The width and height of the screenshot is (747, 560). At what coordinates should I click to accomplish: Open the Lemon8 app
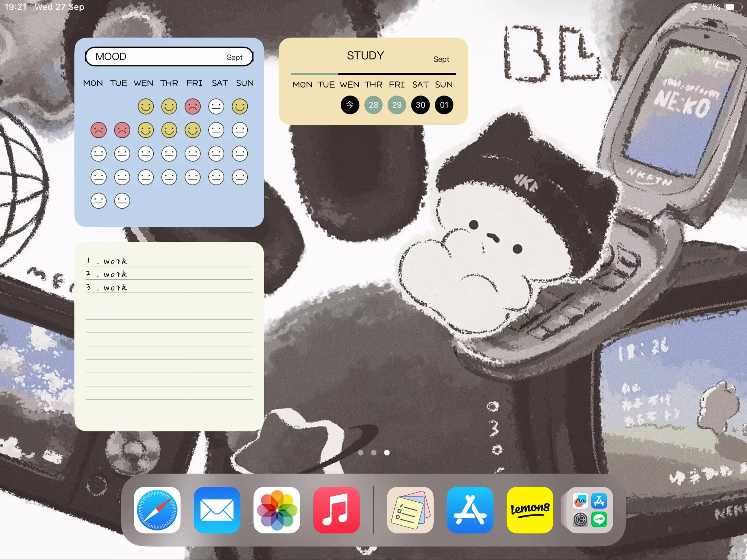coord(530,510)
